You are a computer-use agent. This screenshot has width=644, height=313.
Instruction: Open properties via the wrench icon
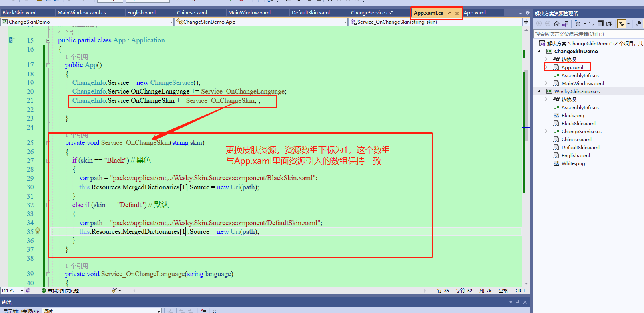(639, 24)
